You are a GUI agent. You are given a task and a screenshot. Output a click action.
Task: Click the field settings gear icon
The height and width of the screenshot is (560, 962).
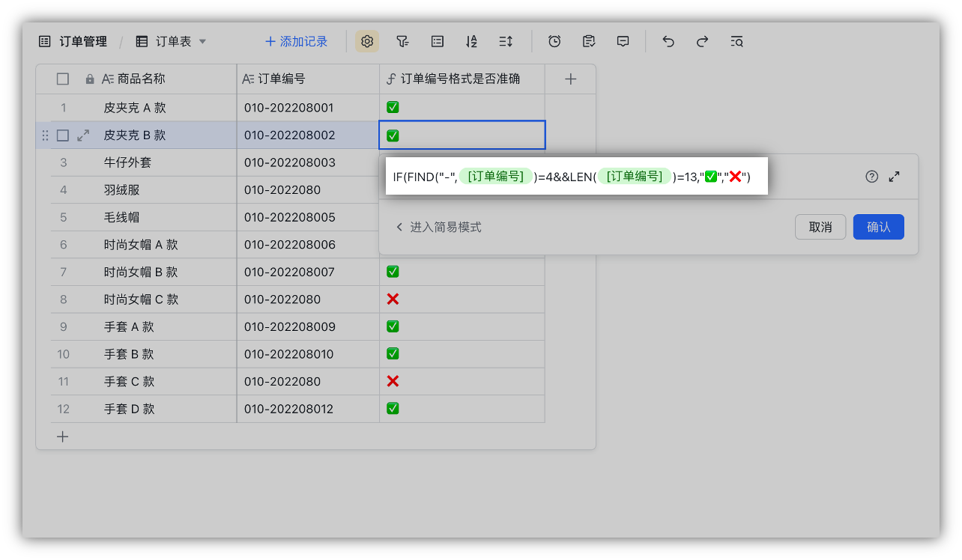point(367,42)
